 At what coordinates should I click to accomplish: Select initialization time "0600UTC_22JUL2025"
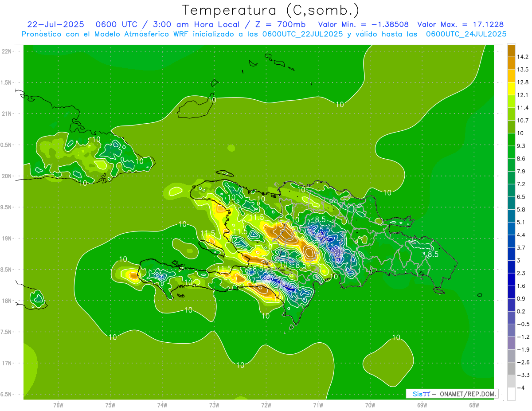click(x=302, y=34)
